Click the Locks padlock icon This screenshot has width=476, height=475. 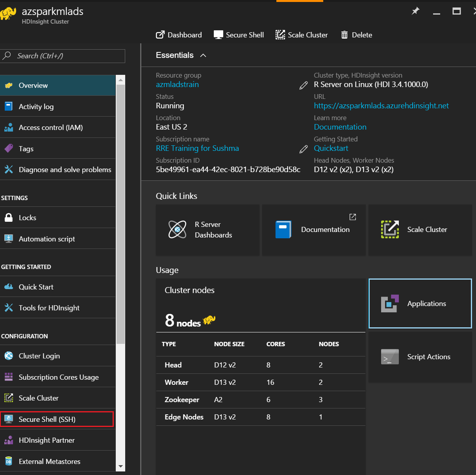click(9, 217)
